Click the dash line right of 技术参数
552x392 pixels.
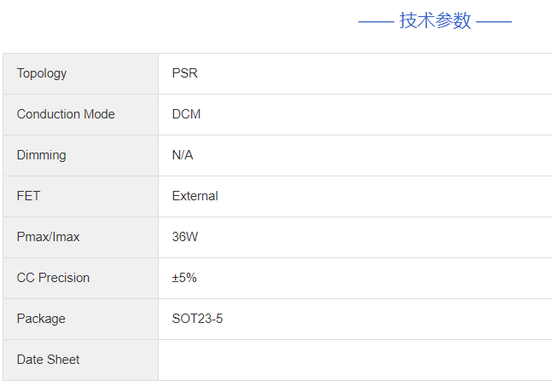tap(494, 21)
